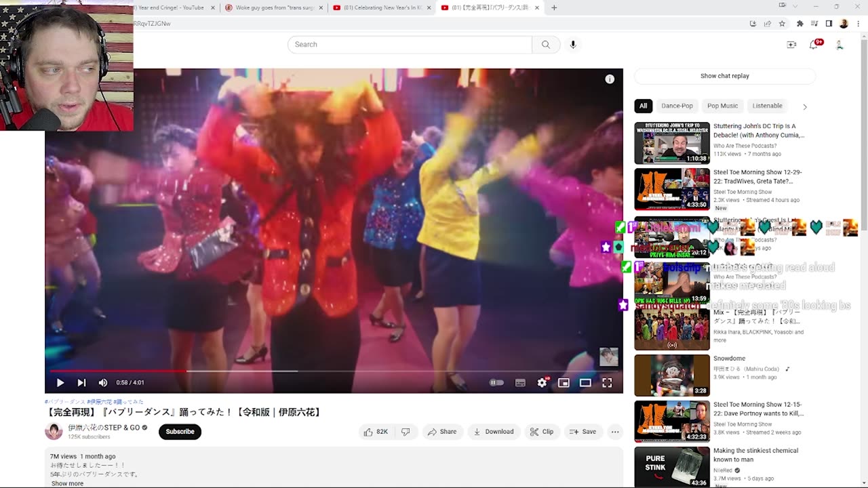Open more actions three-dot menu
The image size is (868, 488).
[615, 432]
